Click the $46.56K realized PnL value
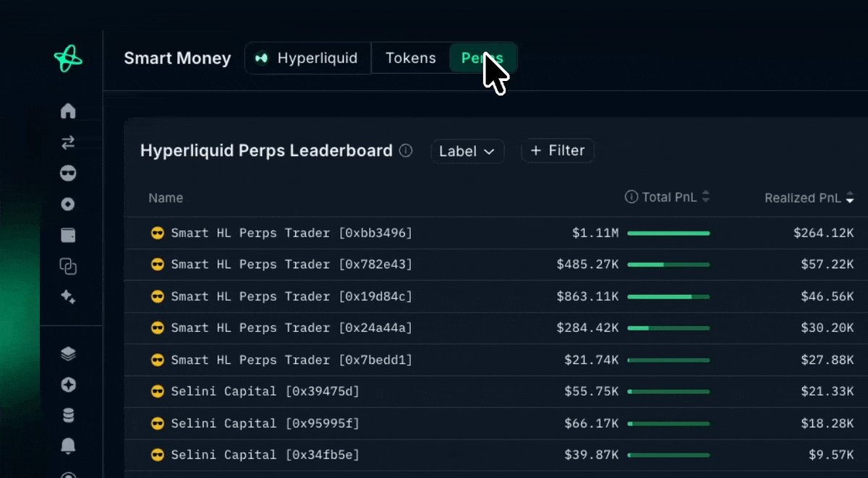Image resolution: width=868 pixels, height=478 pixels. 827,296
